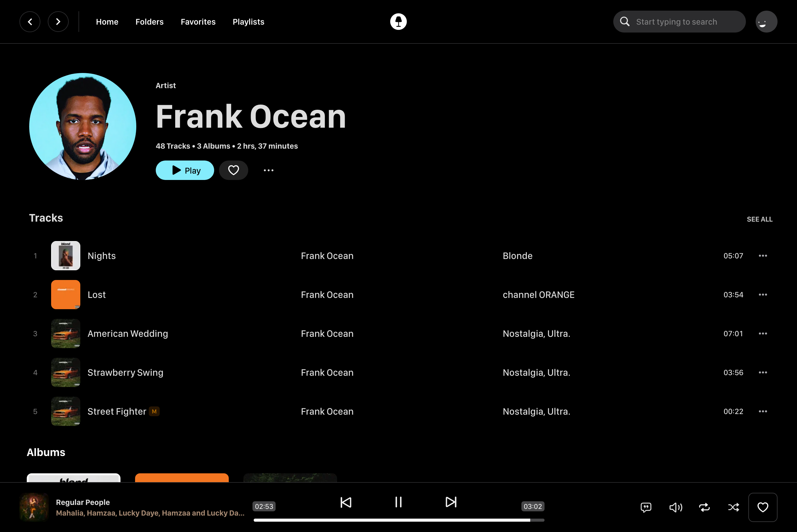797x532 pixels.
Task: Select the track title Nights
Action: click(x=102, y=256)
